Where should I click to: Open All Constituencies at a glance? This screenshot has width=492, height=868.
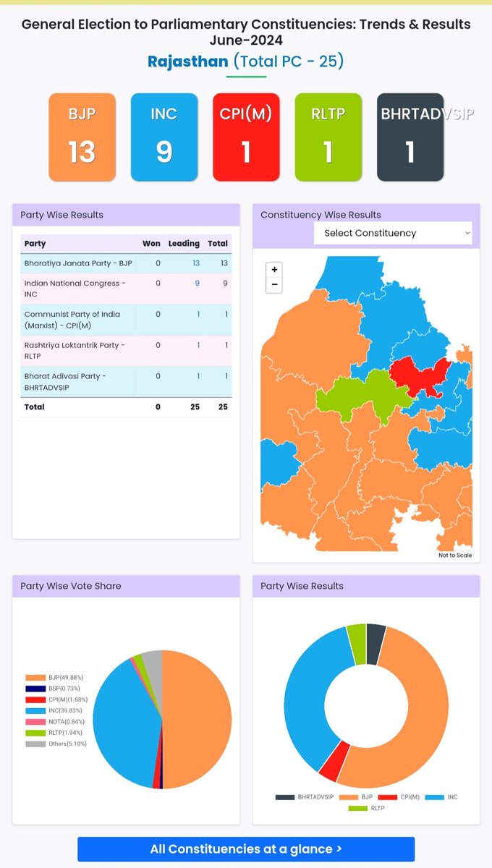[x=246, y=849]
